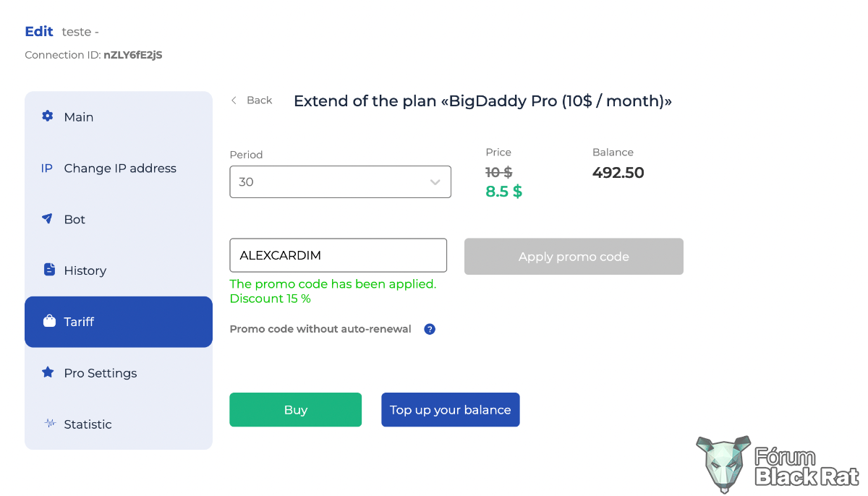Viewport: 868px width, 496px height.
Task: Click the History document icon
Action: pos(49,270)
